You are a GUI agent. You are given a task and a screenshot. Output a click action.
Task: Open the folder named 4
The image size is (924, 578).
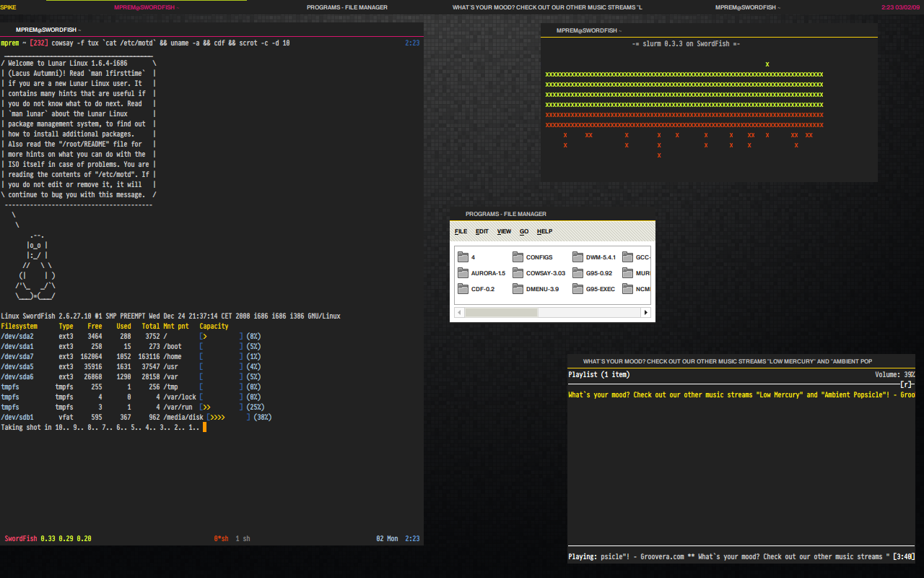[x=466, y=257]
